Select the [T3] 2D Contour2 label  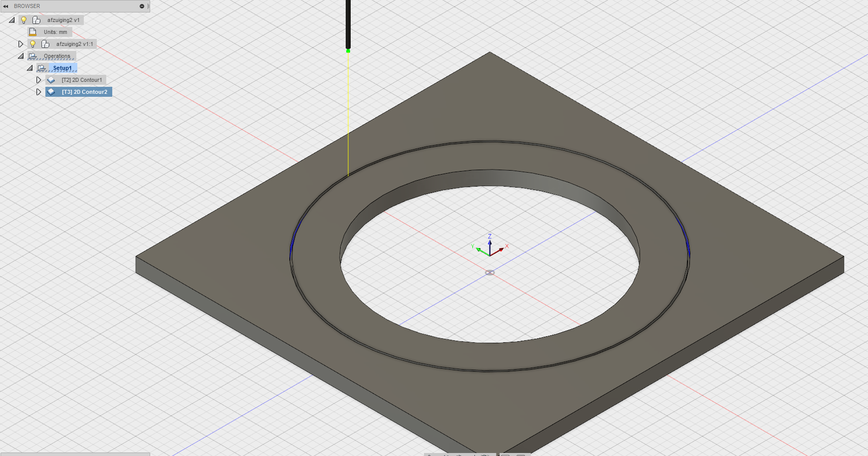click(x=84, y=92)
